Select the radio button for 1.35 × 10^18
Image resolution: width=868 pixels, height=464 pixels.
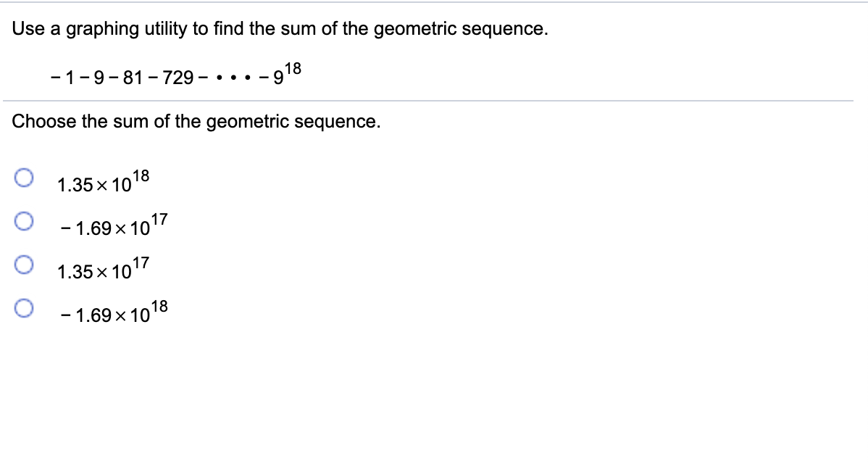(x=22, y=178)
